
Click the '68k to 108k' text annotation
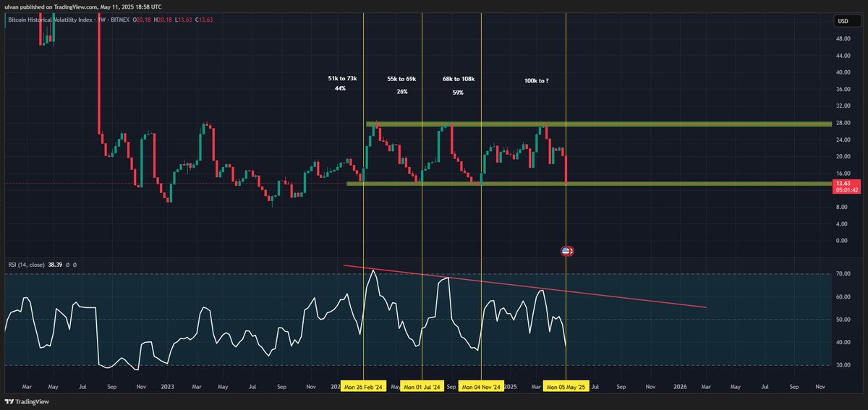click(x=459, y=79)
